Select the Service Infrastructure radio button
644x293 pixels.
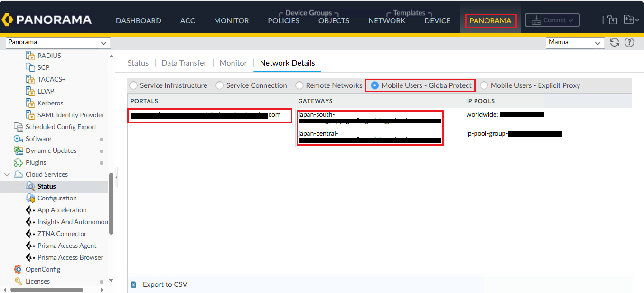[x=133, y=85]
